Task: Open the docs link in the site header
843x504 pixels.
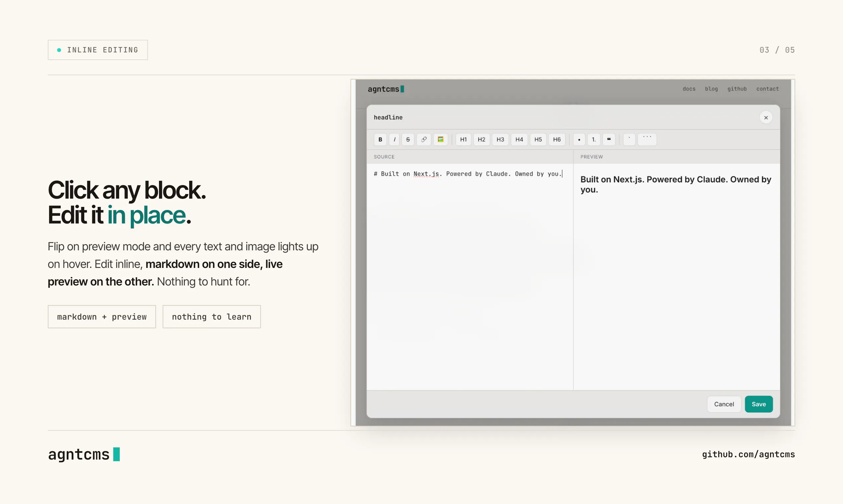Action: click(x=689, y=89)
